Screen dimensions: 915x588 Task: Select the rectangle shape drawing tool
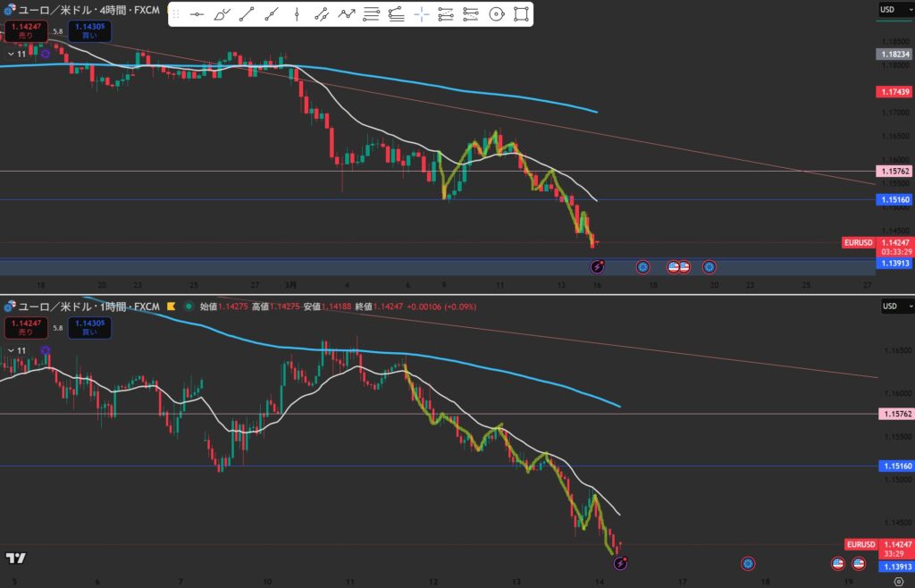coord(522,14)
